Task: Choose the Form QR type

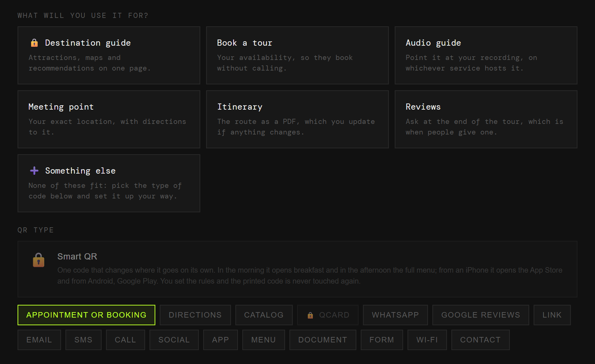Action: click(382, 340)
